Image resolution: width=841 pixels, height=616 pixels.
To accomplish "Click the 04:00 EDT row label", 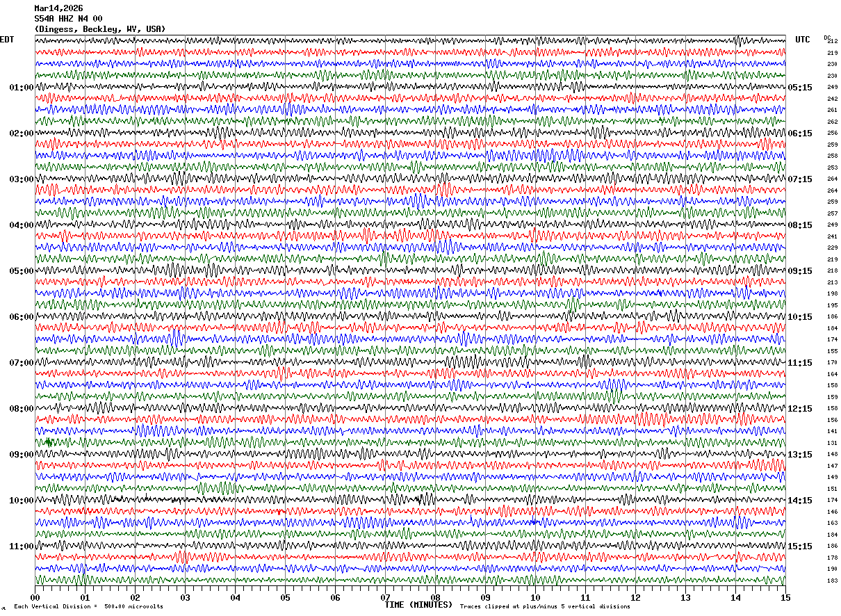I will 22,225.
